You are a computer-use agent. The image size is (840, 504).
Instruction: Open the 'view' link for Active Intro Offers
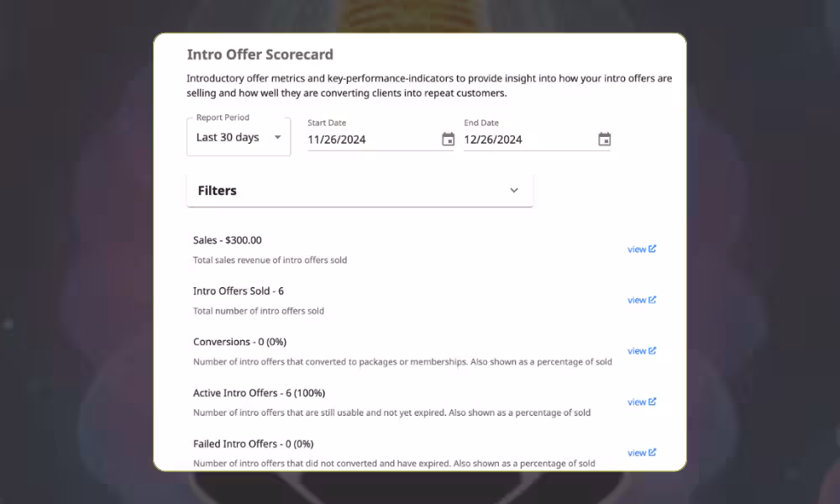pos(637,402)
